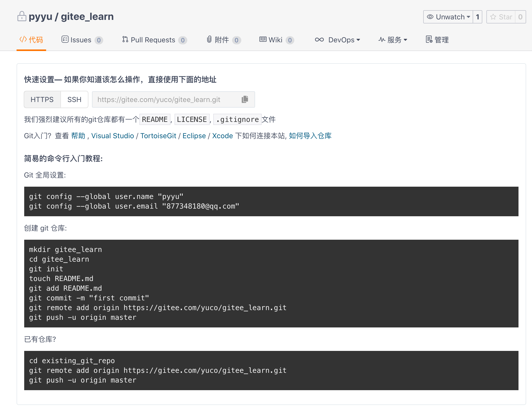This screenshot has height=407, width=532.
Task: Open the Issues tab
Action: pos(82,40)
